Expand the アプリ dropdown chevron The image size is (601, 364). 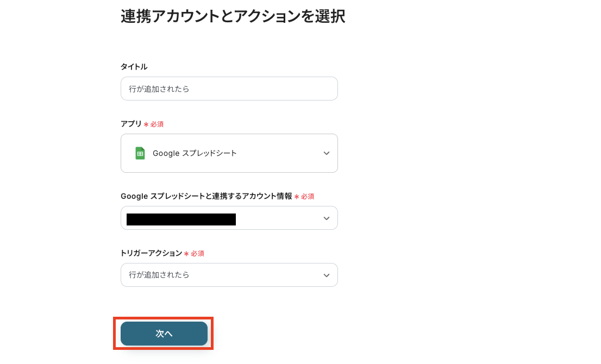pyautogui.click(x=327, y=153)
